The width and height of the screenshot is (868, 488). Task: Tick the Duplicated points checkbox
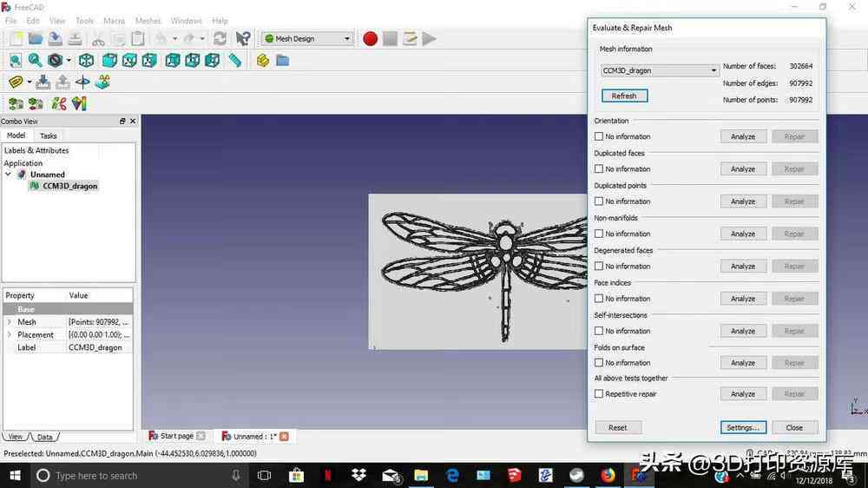click(598, 201)
